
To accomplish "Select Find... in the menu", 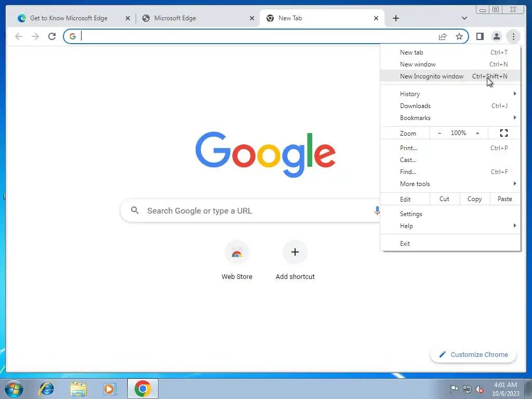I will [450, 171].
